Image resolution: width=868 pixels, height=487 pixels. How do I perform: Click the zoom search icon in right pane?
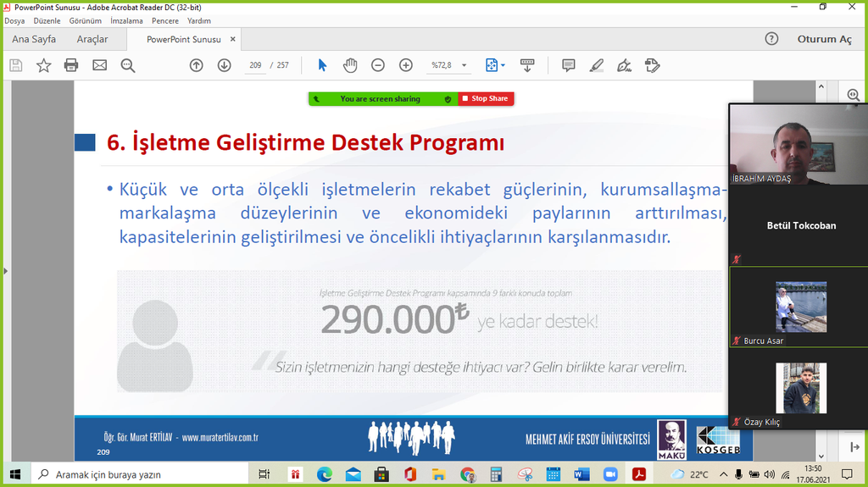pos(854,95)
